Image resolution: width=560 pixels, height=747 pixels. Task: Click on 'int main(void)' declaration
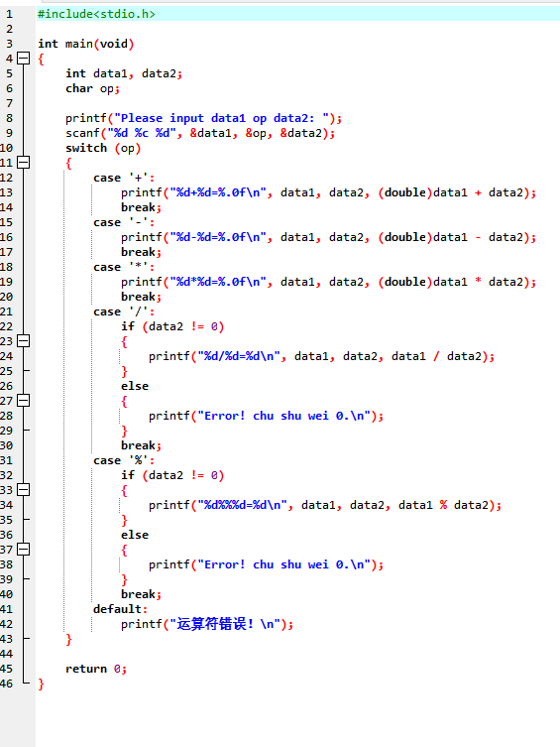click(x=86, y=44)
